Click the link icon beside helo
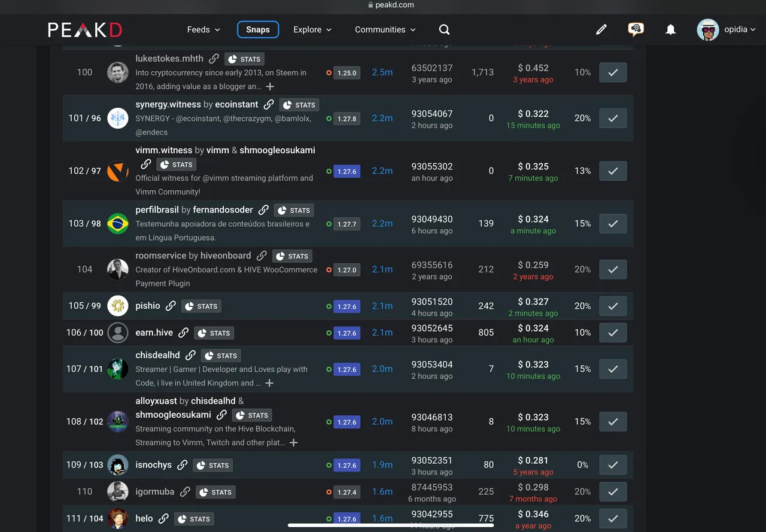Viewport: 766px width, 532px height. pos(163,519)
